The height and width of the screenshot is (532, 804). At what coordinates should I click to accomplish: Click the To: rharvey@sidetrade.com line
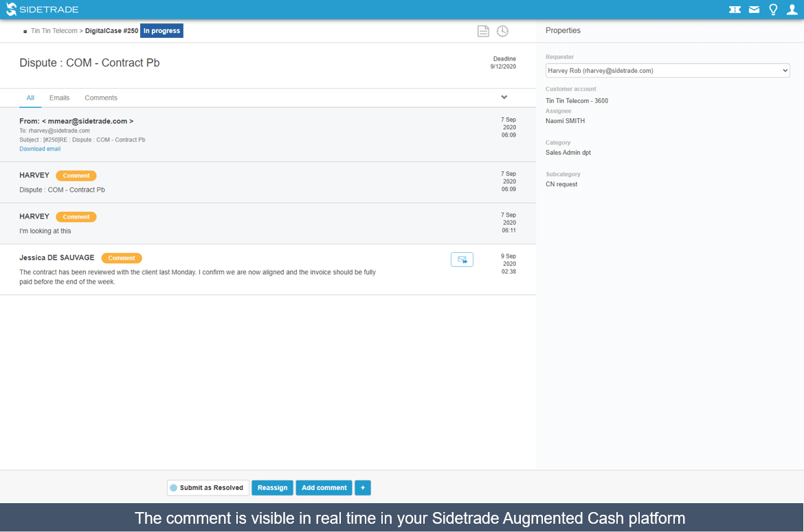pyautogui.click(x=54, y=131)
